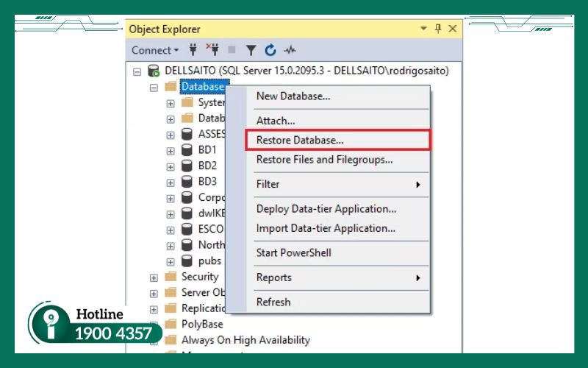This screenshot has width=588, height=368.
Task: Expand the System Databases folder
Action: [x=171, y=103]
